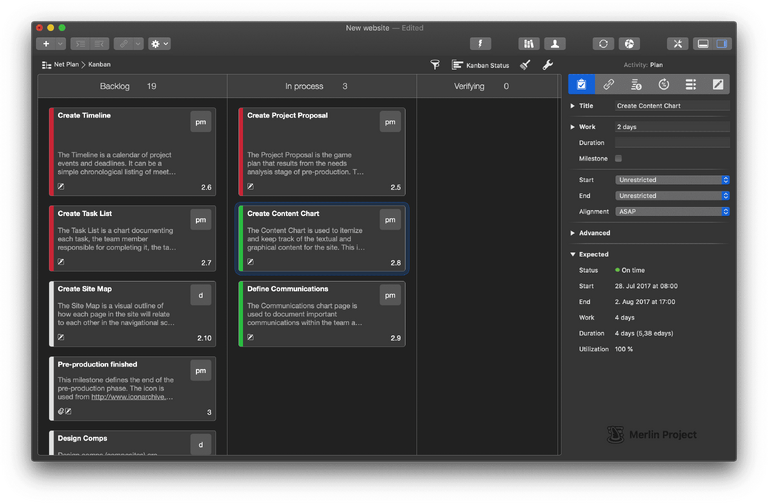Screen dimensions: 768x503
Task: Click the resources person toolbar icon
Action: (553, 44)
